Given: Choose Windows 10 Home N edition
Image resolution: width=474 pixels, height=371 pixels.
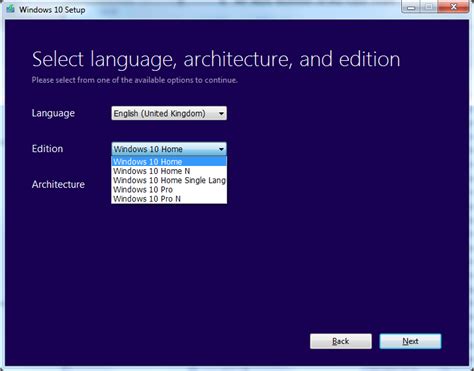Looking at the screenshot, I should (x=169, y=171).
